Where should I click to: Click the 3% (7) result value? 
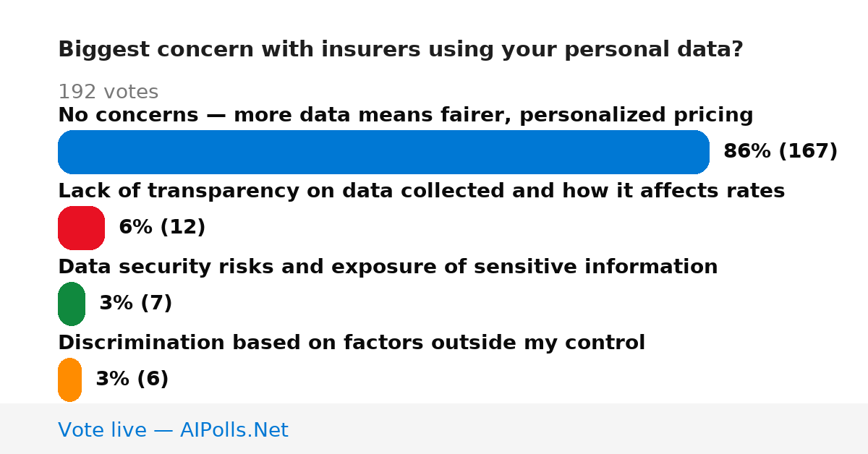135,303
